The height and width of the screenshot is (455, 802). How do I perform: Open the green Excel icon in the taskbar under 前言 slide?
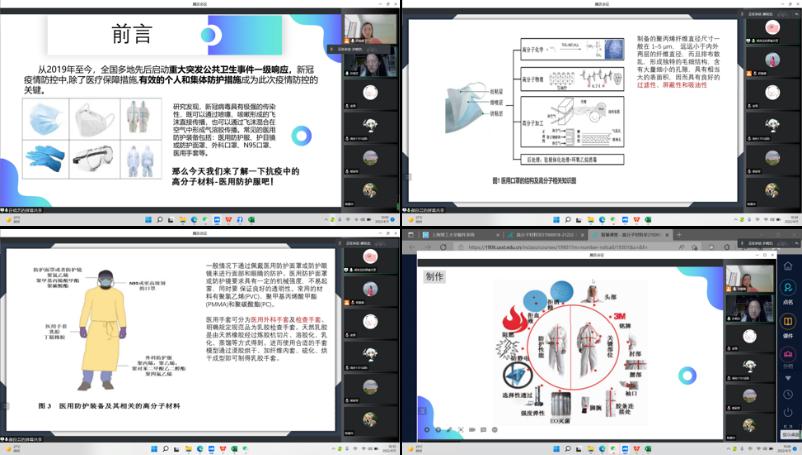(x=251, y=220)
